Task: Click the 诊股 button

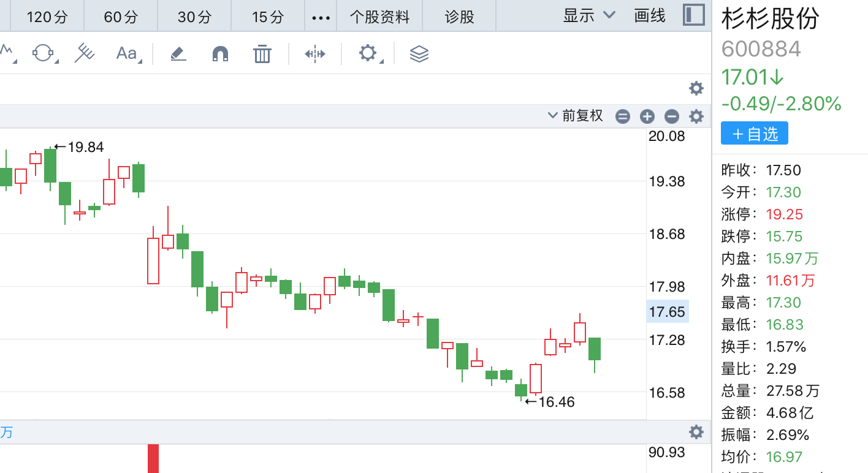Action: pyautogui.click(x=460, y=17)
